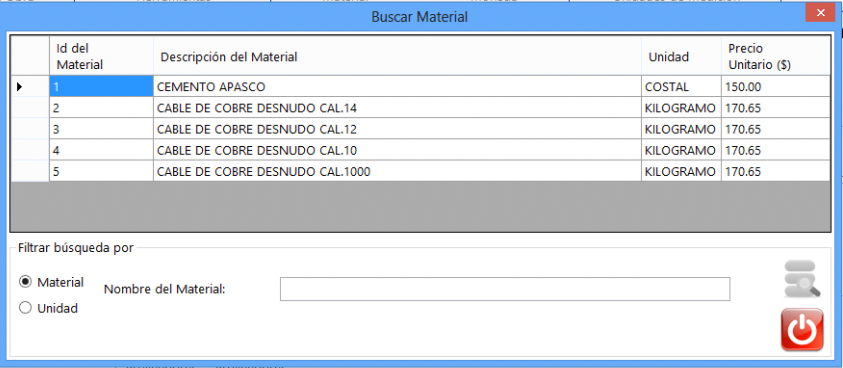Click the Id cell with value 5

pyautogui.click(x=101, y=171)
